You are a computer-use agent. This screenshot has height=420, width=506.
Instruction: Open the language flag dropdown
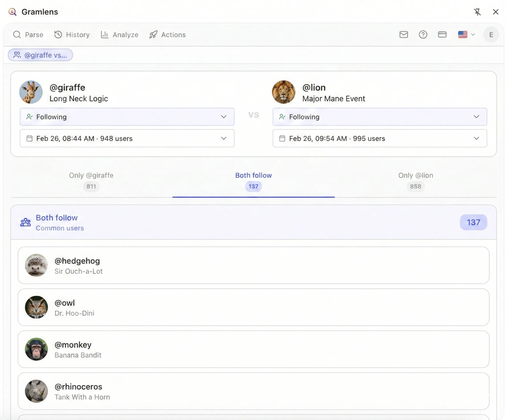466,35
